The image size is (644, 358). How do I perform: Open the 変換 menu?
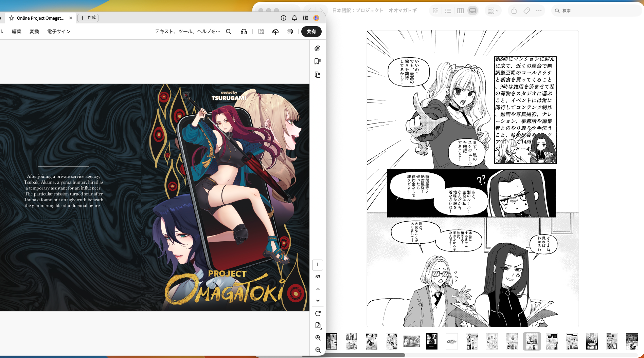pos(34,32)
